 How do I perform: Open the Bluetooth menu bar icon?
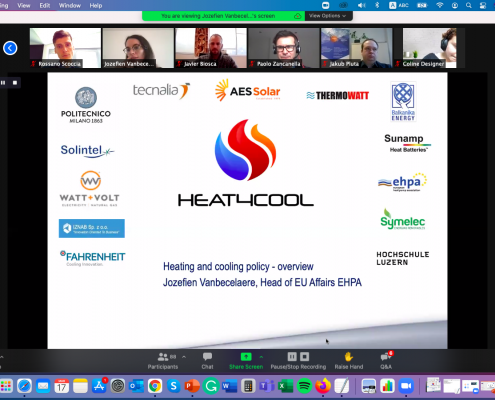coord(377,5)
